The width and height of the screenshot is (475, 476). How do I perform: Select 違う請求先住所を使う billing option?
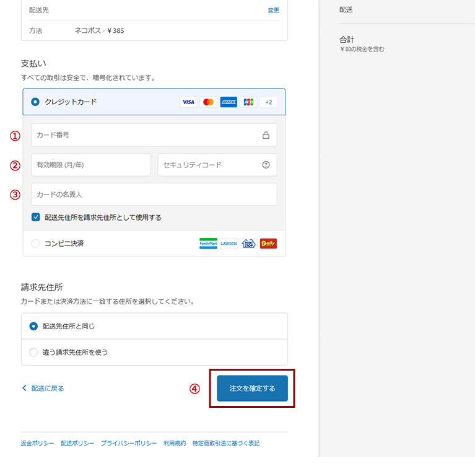(x=33, y=352)
